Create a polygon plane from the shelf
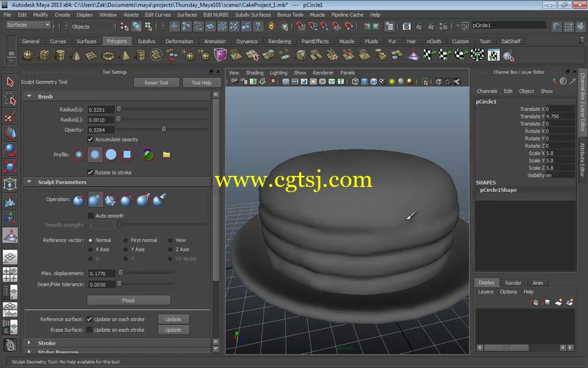Viewport: 588px width, 368px height. point(91,56)
